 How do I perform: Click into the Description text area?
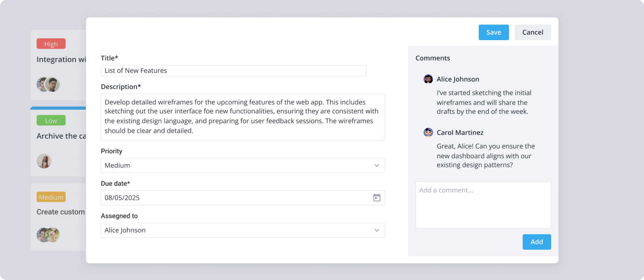click(243, 117)
